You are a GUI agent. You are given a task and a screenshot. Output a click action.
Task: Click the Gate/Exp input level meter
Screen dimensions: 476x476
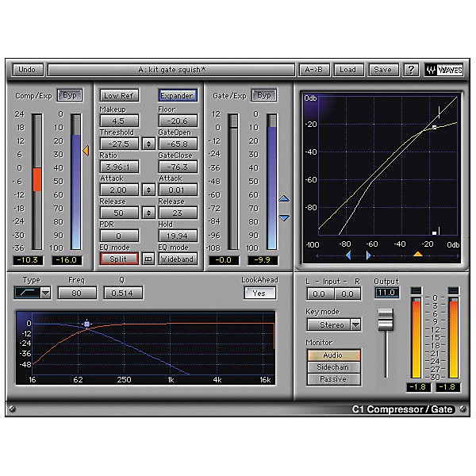(x=272, y=182)
